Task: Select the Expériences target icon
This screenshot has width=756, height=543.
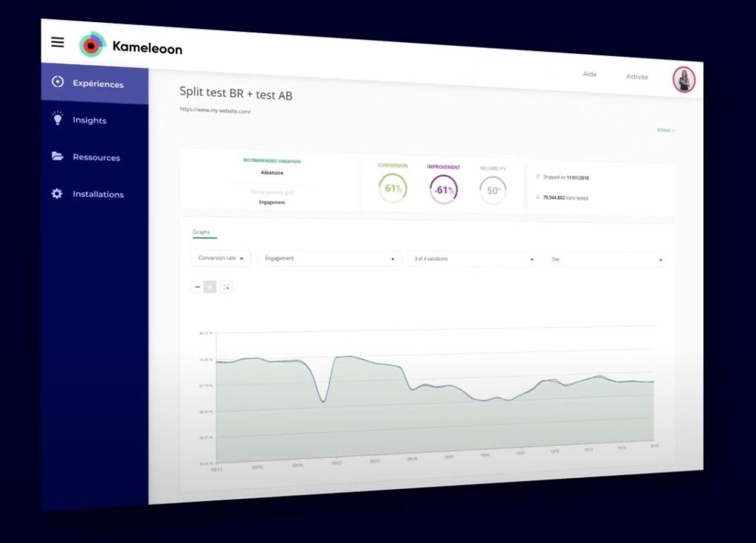Action: pos(58,82)
